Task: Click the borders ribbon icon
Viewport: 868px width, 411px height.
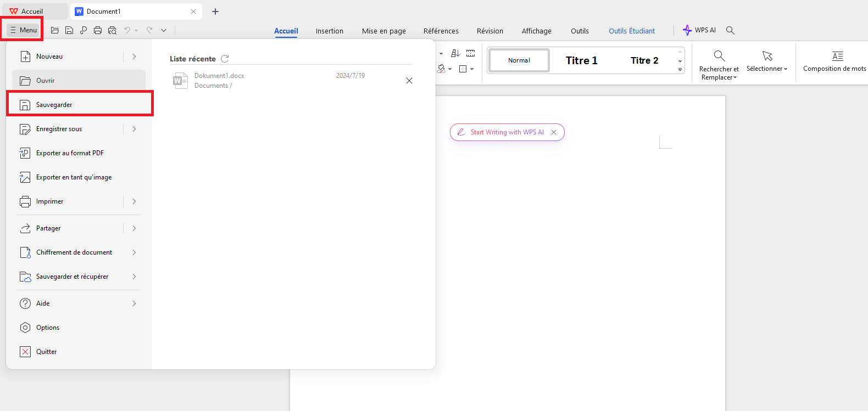Action: pyautogui.click(x=463, y=69)
